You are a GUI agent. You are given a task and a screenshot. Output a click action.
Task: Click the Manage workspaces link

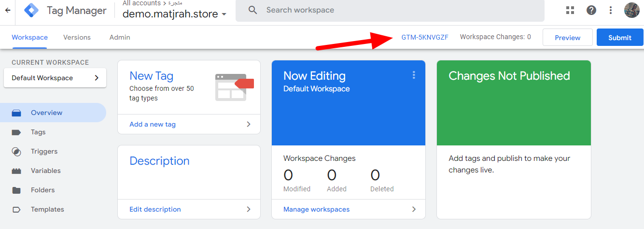[x=317, y=209]
